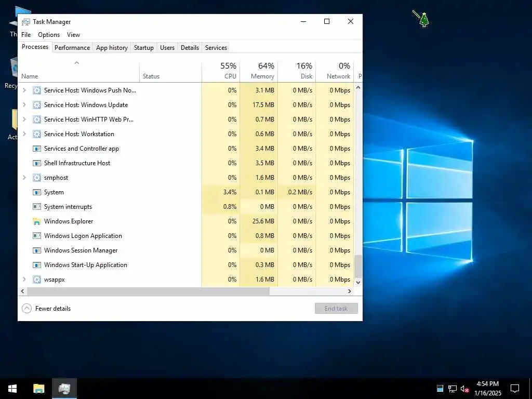Click the Windows Session Manager icon
Image resolution: width=532 pixels, height=399 pixels.
point(37,250)
